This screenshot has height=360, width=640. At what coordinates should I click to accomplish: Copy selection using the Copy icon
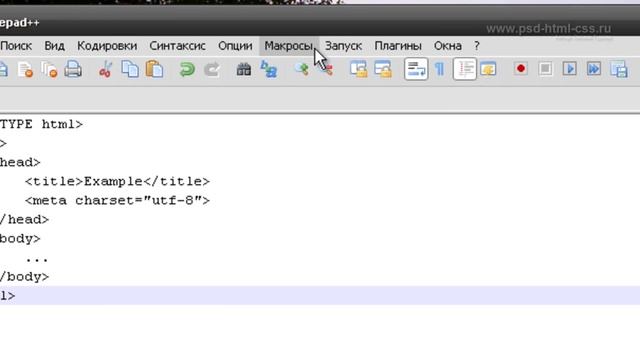click(x=130, y=69)
